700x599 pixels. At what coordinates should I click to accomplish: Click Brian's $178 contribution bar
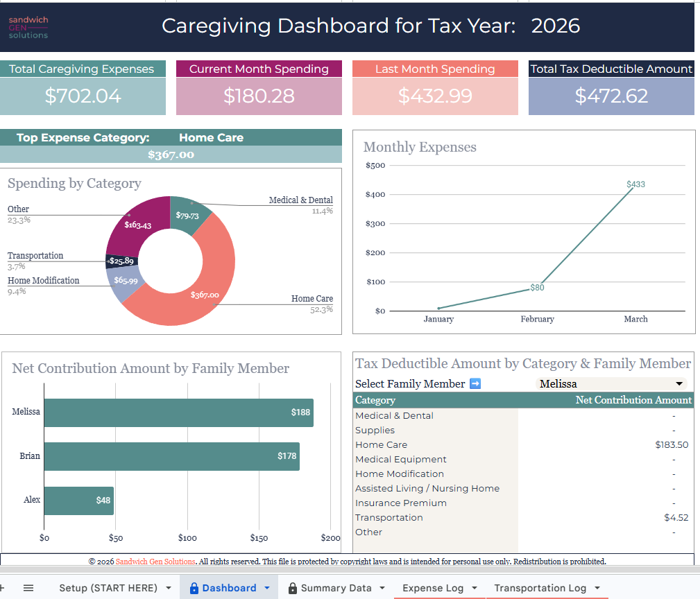(x=172, y=456)
